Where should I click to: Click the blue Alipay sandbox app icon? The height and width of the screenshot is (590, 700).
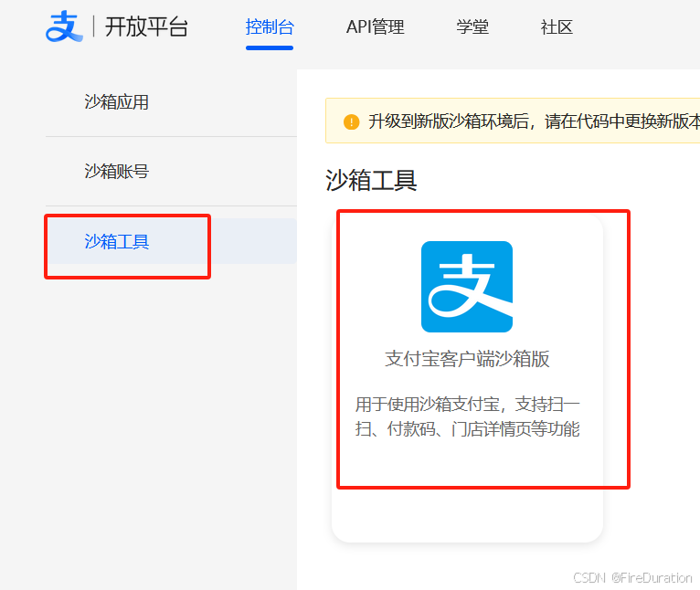[467, 287]
